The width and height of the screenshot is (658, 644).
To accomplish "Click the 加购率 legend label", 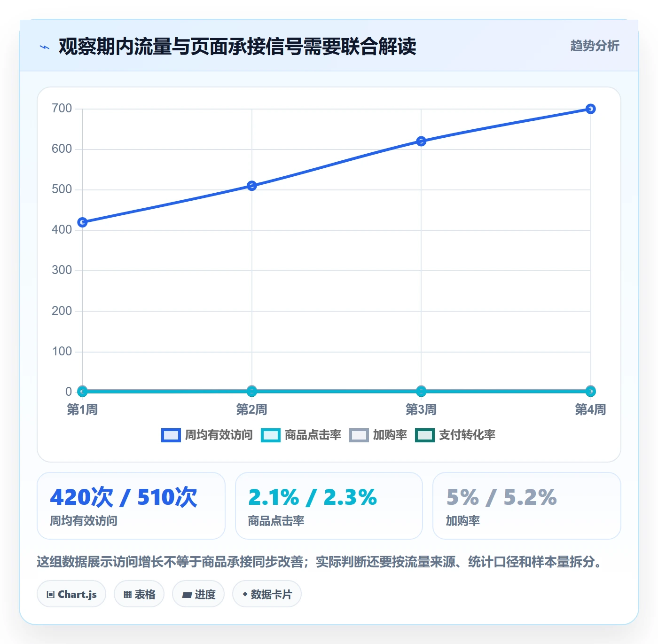I will click(x=390, y=435).
